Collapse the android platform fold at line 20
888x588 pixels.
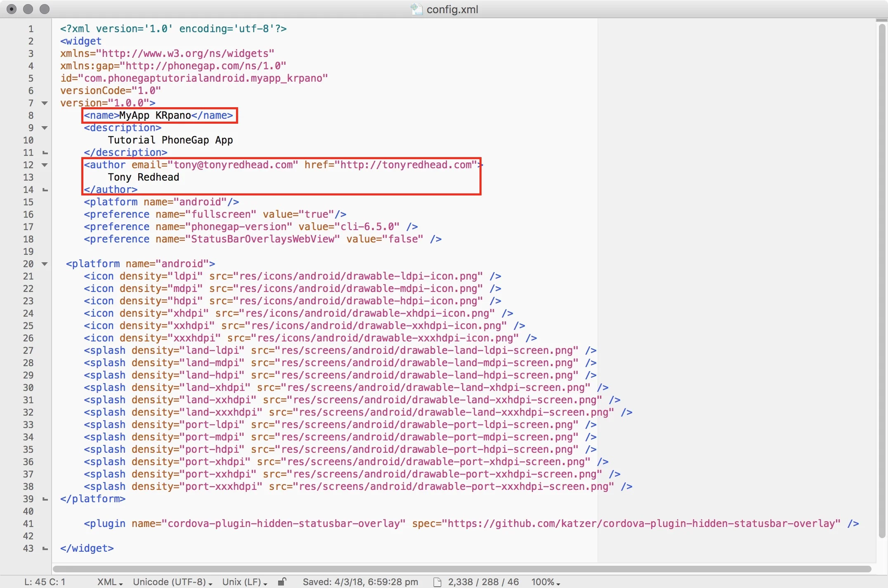click(x=45, y=264)
